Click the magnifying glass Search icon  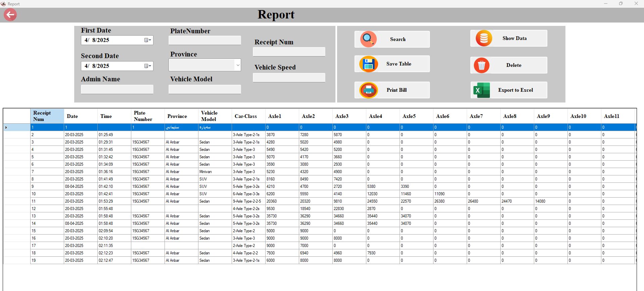coord(368,39)
